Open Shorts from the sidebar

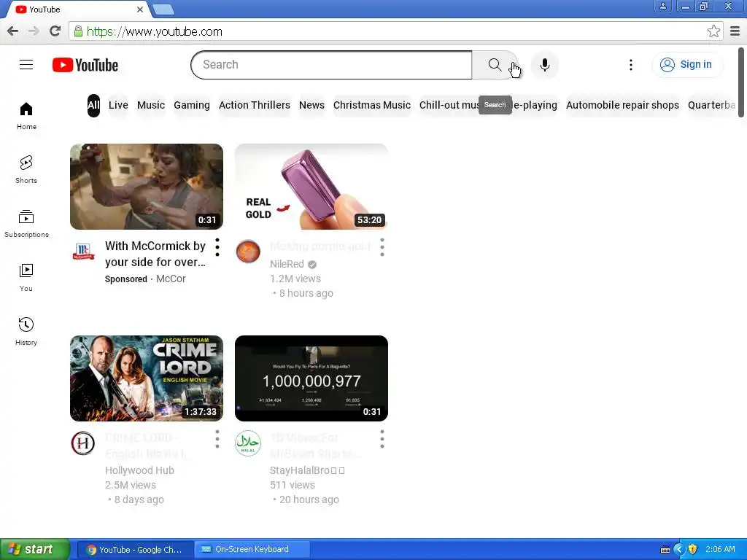26,169
